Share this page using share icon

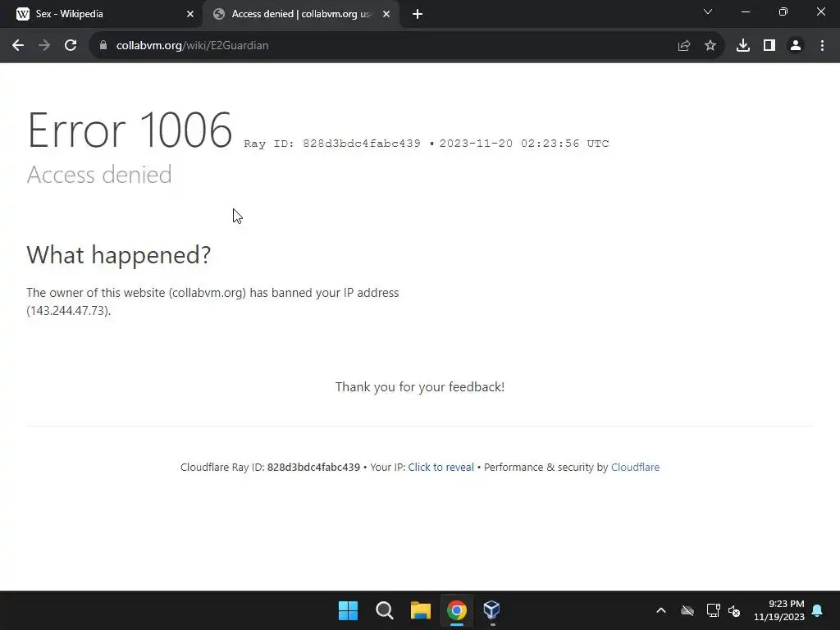tap(684, 46)
